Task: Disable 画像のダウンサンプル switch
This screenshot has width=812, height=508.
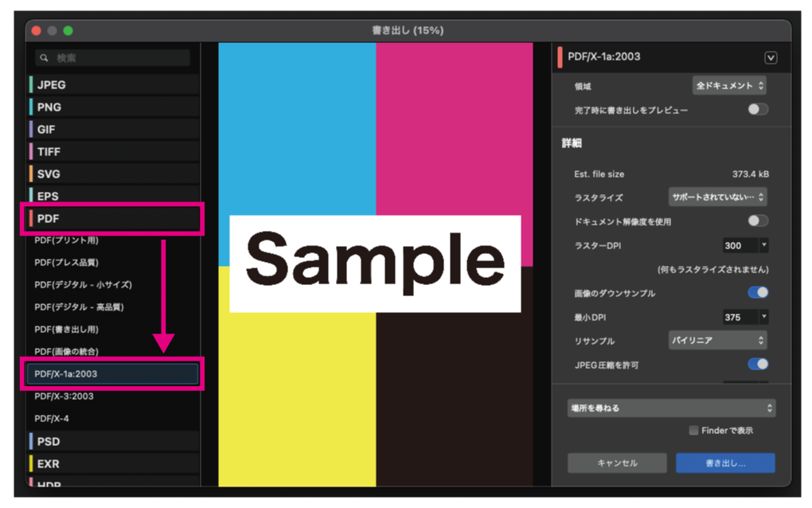Action: coord(758,293)
